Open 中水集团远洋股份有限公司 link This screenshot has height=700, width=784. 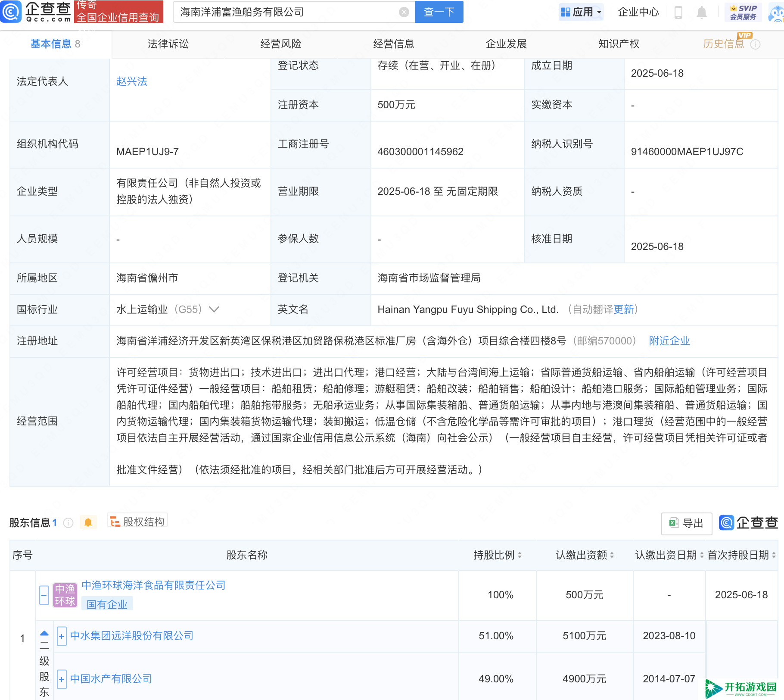[x=132, y=636]
